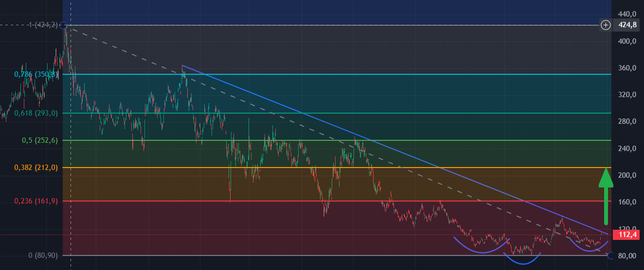Click the Fibonacci anchor circle at level 1
The height and width of the screenshot is (270, 644).
[63, 25]
